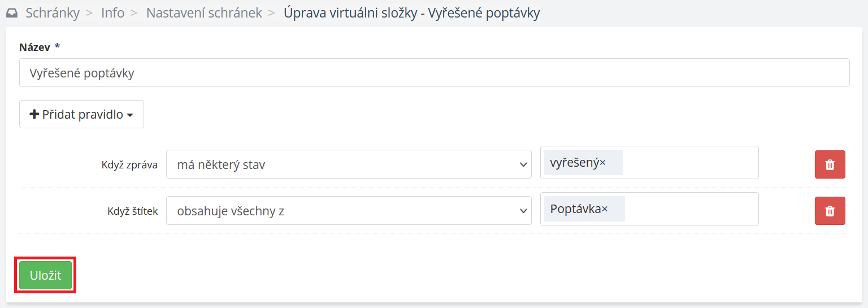
Task: Expand the Přidat pravidlo caret arrow
Action: [x=131, y=115]
